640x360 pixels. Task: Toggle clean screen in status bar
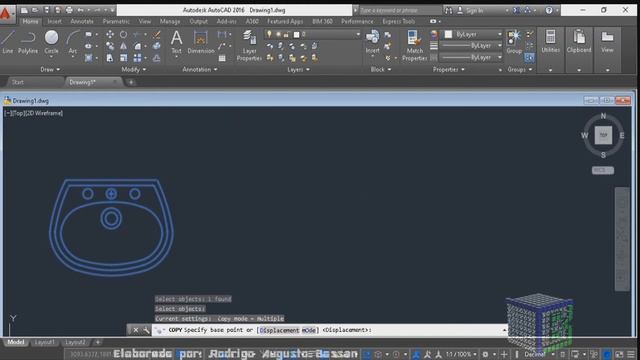click(620, 354)
